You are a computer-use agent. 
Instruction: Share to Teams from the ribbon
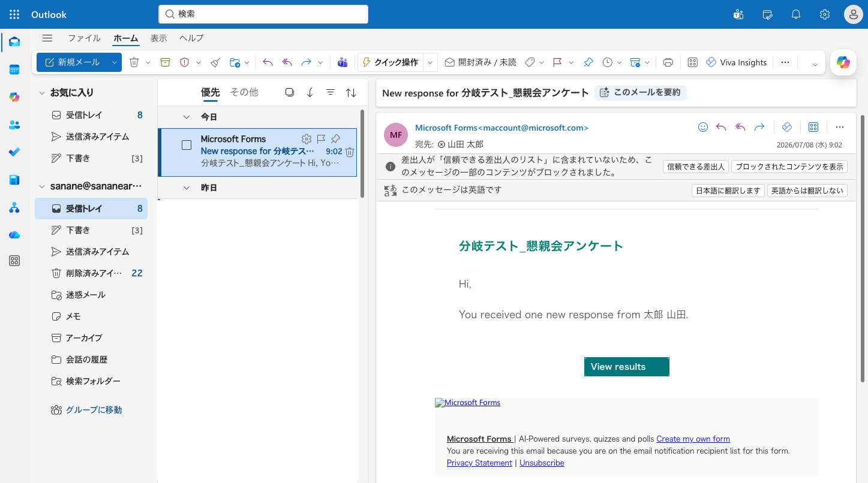342,62
